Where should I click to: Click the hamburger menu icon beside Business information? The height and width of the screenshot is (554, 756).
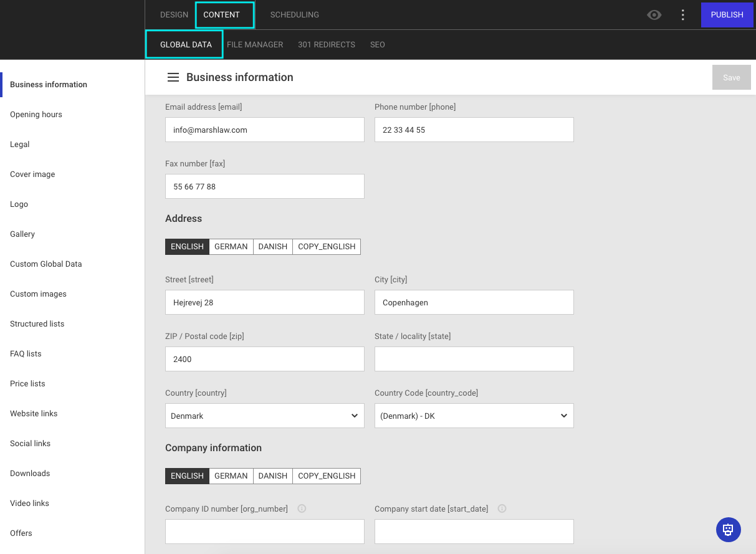pyautogui.click(x=173, y=77)
